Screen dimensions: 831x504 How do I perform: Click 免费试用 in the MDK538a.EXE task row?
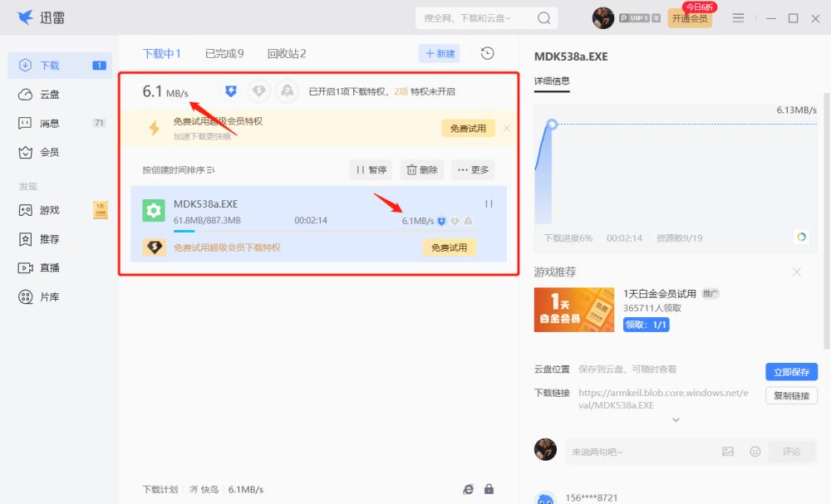click(449, 247)
